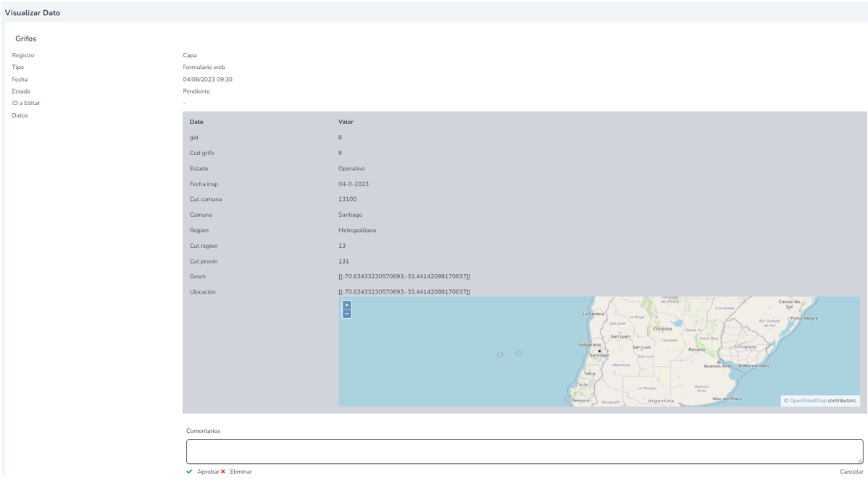Focus the Comentarios text box
Viewport: 868px width, 482px height.
524,451
